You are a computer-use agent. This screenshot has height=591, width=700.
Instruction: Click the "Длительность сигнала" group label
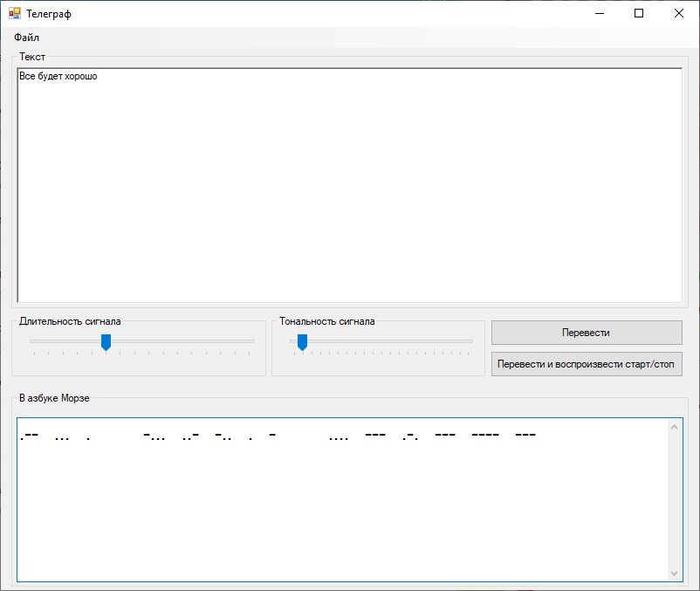coord(70,321)
